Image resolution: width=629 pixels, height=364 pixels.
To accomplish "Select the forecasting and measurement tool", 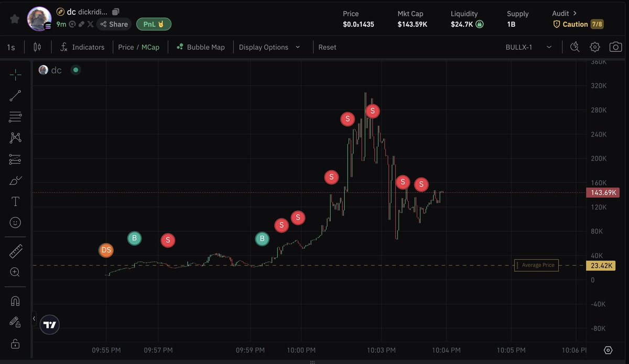I will (15, 159).
